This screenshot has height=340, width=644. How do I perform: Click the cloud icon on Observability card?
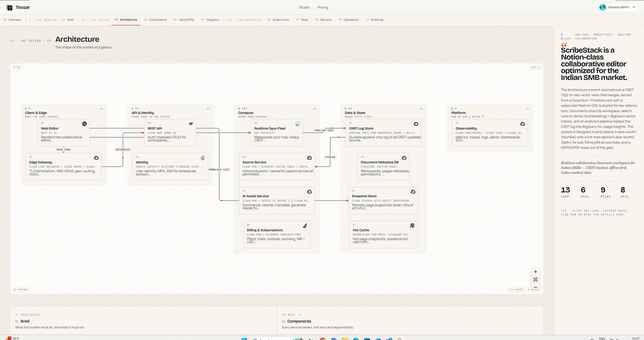(523, 124)
